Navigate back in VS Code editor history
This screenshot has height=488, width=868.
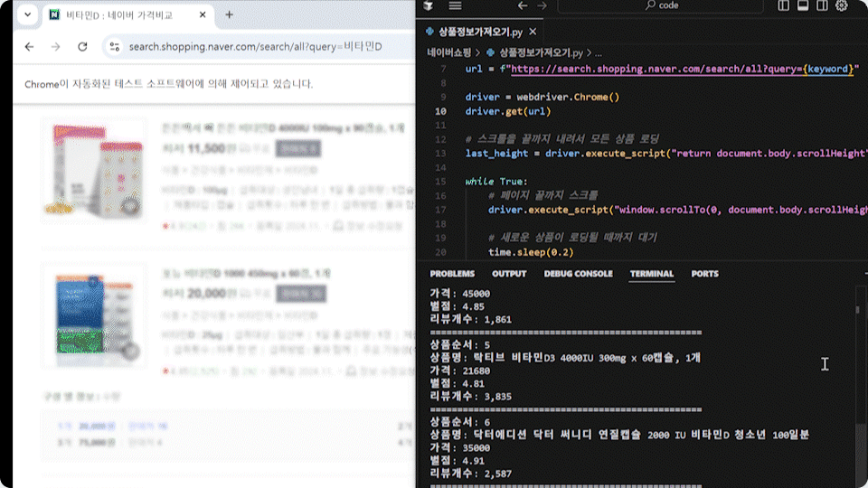pyautogui.click(x=523, y=5)
